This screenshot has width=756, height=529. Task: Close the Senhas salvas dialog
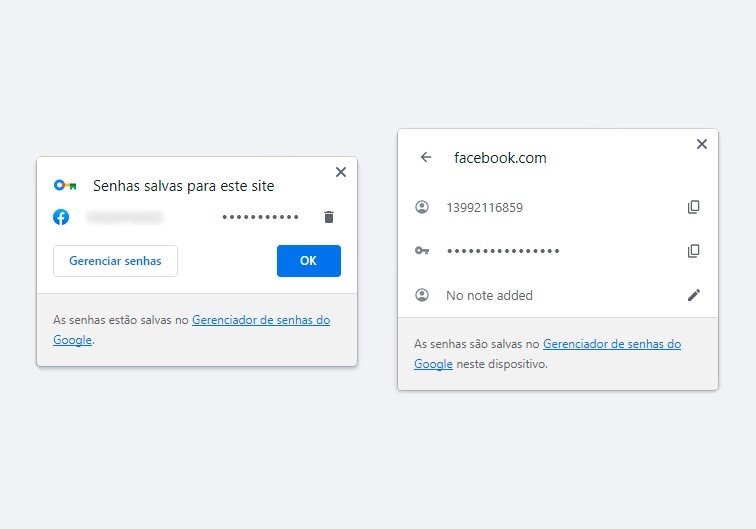tap(341, 172)
